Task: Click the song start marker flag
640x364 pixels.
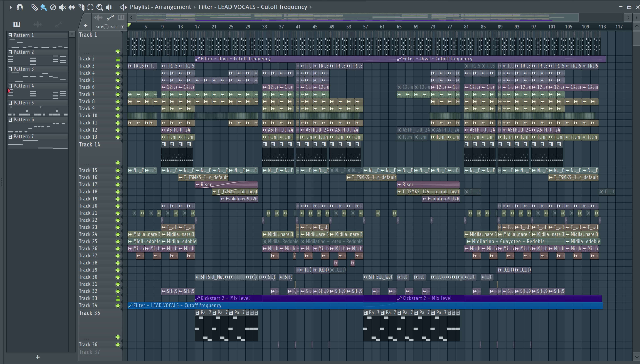Action: click(129, 25)
